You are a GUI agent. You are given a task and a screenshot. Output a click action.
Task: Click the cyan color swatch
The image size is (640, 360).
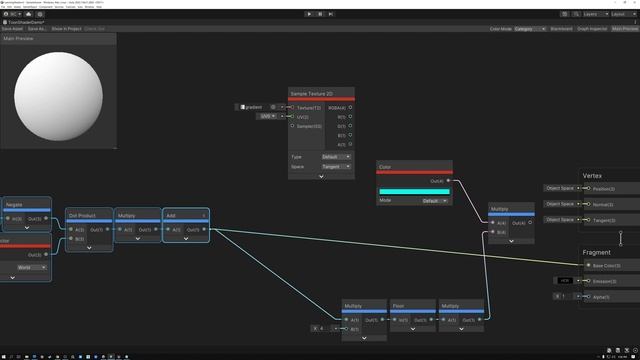(x=414, y=191)
